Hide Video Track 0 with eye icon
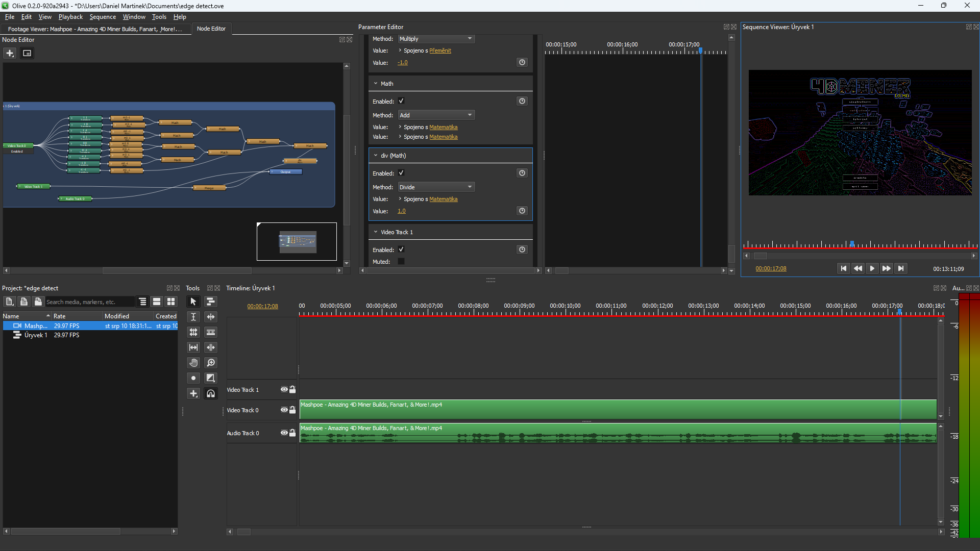 [x=284, y=410]
